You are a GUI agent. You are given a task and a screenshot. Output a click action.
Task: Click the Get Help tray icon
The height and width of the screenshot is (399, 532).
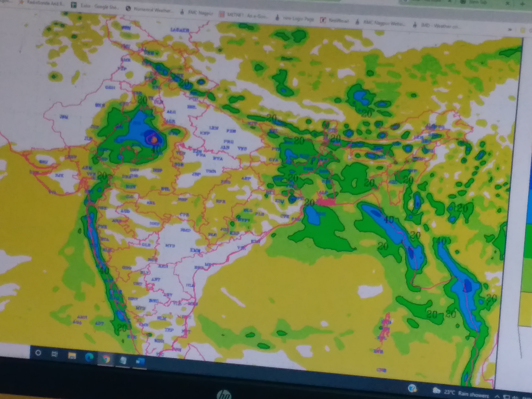412,388
